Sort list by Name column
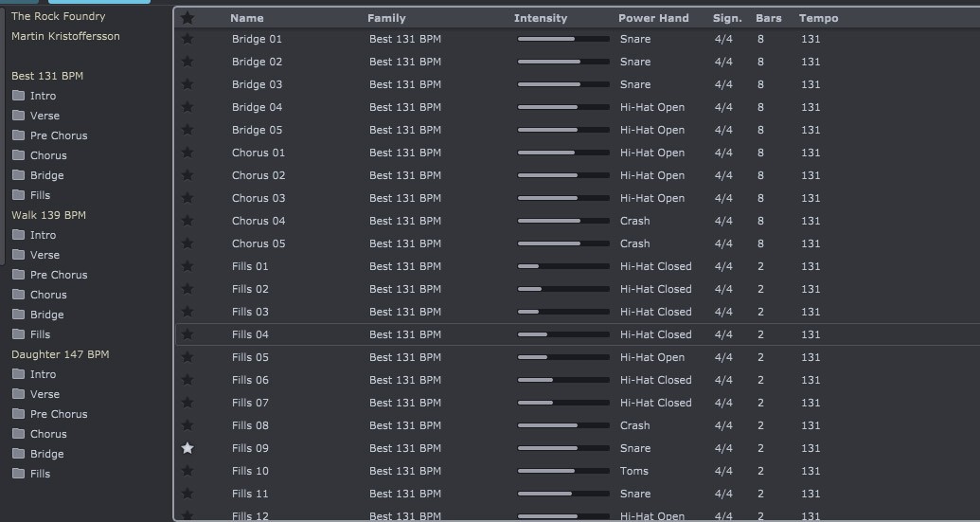 [247, 18]
